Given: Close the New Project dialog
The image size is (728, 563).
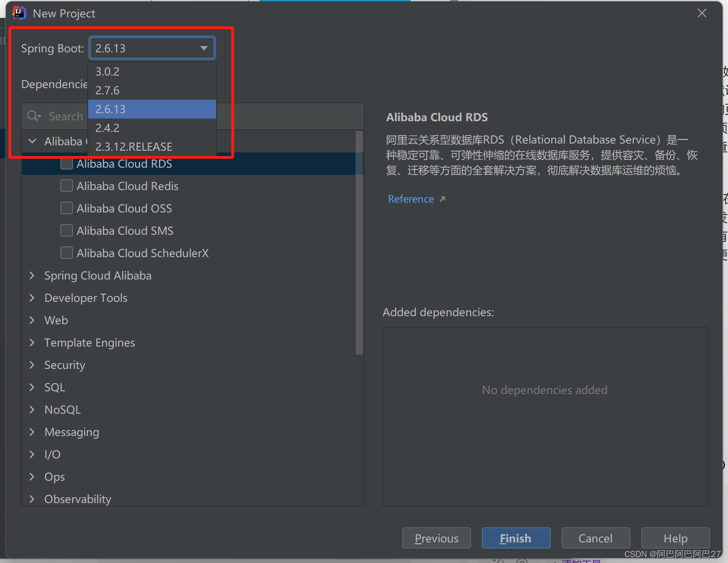Looking at the screenshot, I should [702, 13].
